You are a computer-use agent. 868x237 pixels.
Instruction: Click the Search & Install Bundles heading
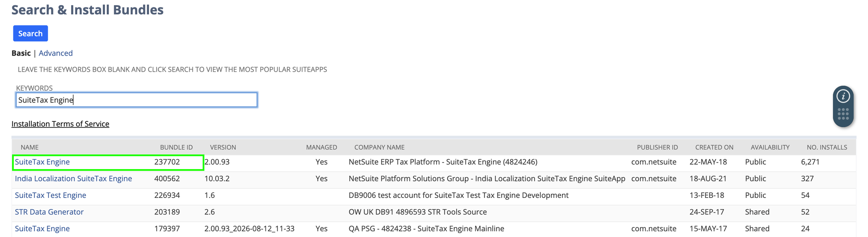pyautogui.click(x=87, y=10)
